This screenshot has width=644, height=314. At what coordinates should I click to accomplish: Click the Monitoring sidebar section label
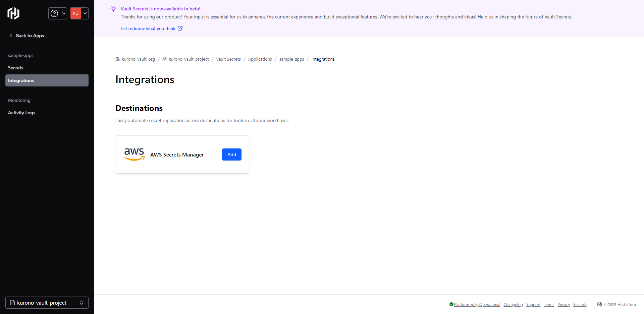19,101
